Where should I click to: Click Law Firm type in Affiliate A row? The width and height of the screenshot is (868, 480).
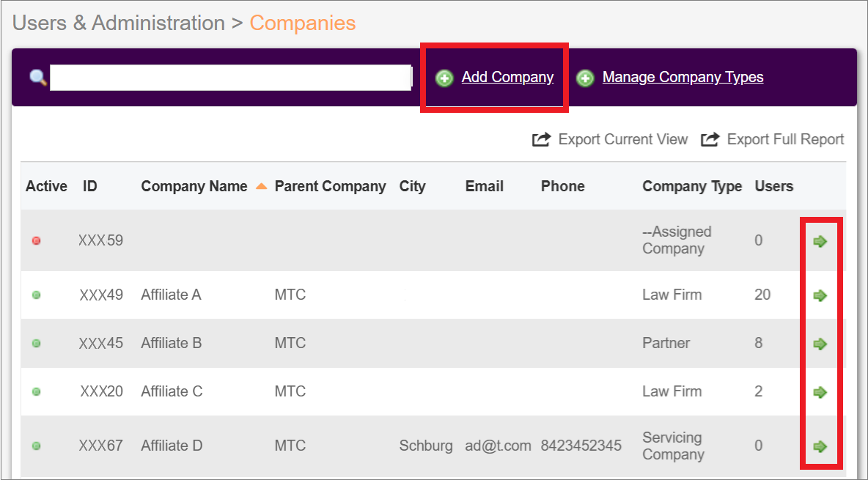coord(672,295)
